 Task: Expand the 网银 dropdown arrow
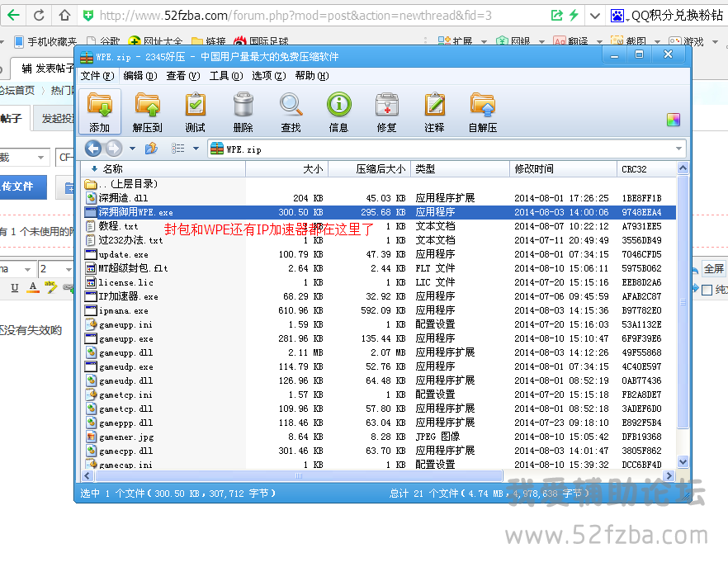[541, 42]
